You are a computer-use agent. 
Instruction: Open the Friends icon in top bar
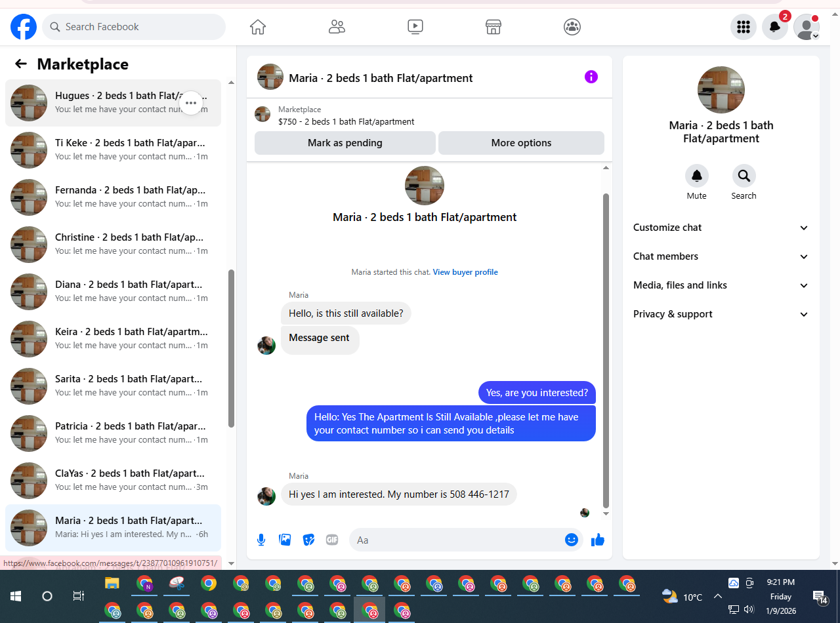[337, 27]
